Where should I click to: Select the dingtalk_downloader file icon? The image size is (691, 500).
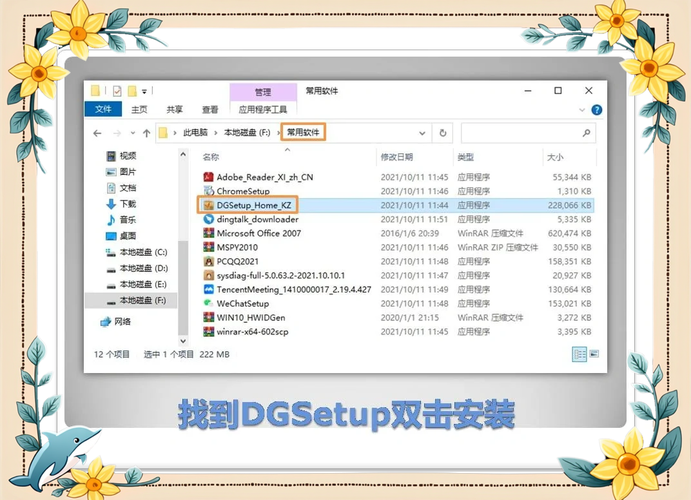point(208,218)
